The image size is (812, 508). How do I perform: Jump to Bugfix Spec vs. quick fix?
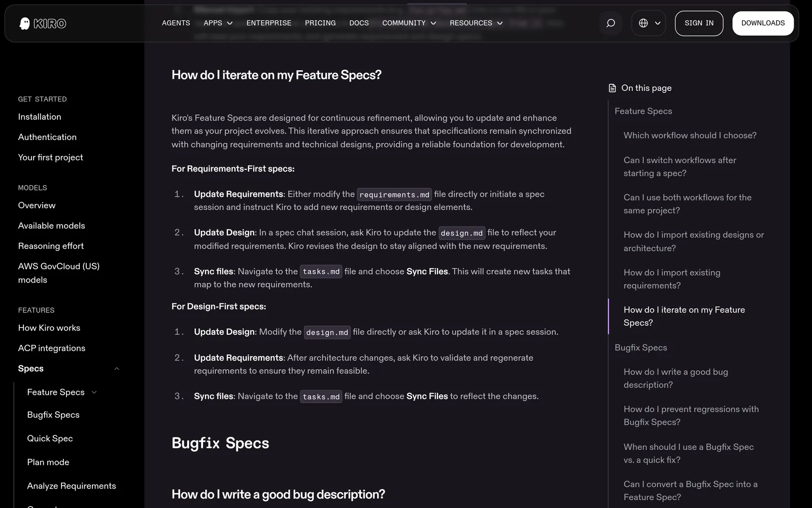click(x=689, y=453)
